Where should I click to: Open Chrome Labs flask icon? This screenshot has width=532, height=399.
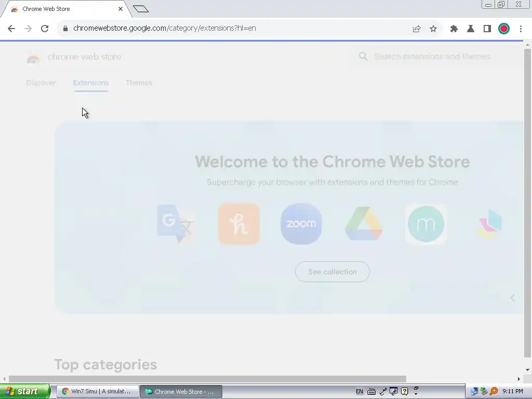tap(471, 29)
